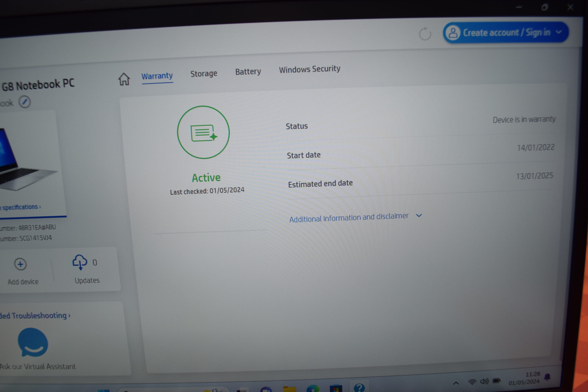This screenshot has height=392, width=588.
Task: Open the Wi-Fi network tray icon
Action: coord(472,382)
